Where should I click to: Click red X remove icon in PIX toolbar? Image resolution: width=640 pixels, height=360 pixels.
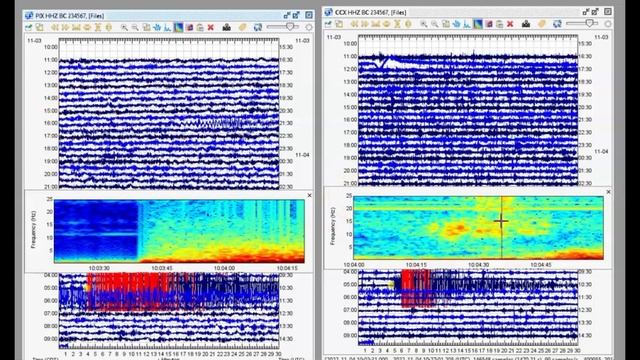(x=210, y=27)
